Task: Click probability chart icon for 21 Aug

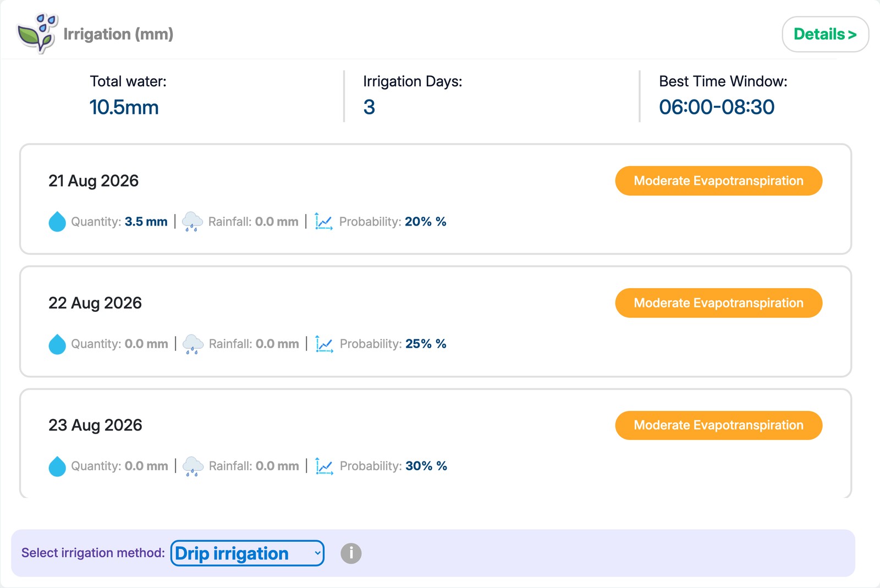Action: point(323,222)
